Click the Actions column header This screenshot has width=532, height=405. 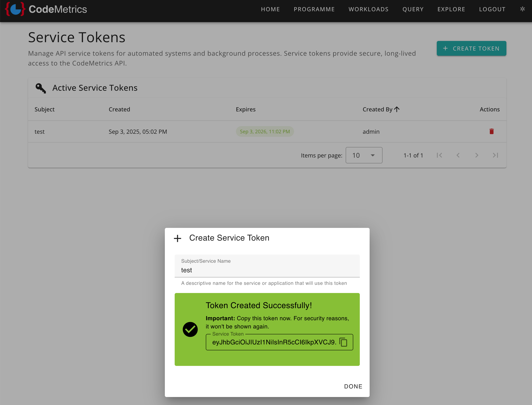coord(490,109)
